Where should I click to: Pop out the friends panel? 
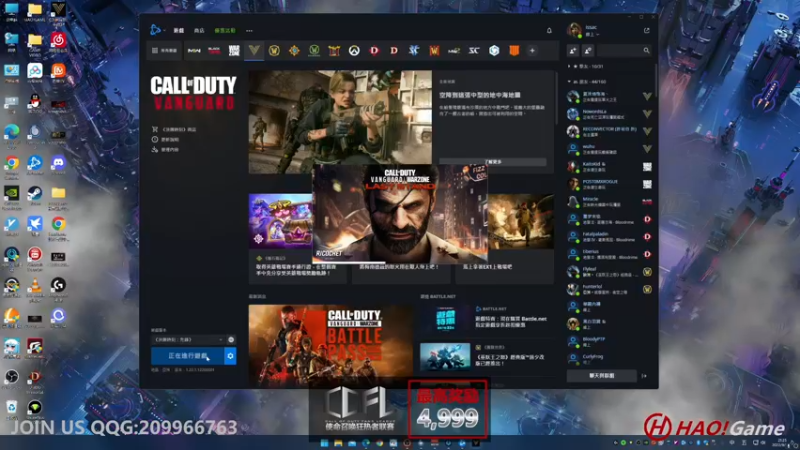(x=646, y=31)
